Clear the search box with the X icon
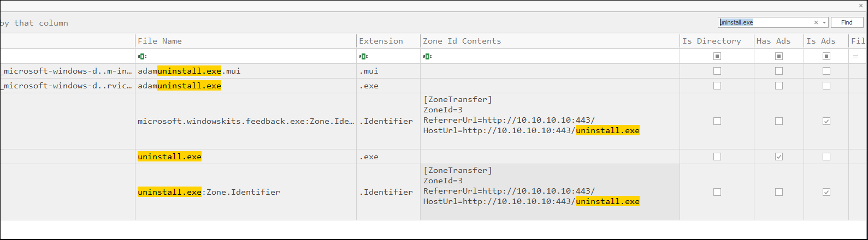The image size is (868, 240). tap(816, 22)
